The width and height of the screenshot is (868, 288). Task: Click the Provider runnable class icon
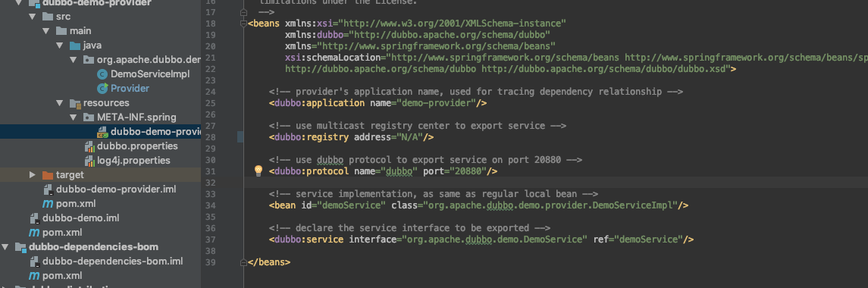(102, 89)
